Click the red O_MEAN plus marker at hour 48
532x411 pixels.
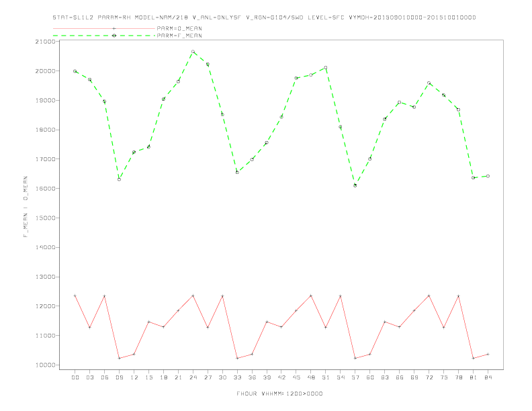click(311, 295)
